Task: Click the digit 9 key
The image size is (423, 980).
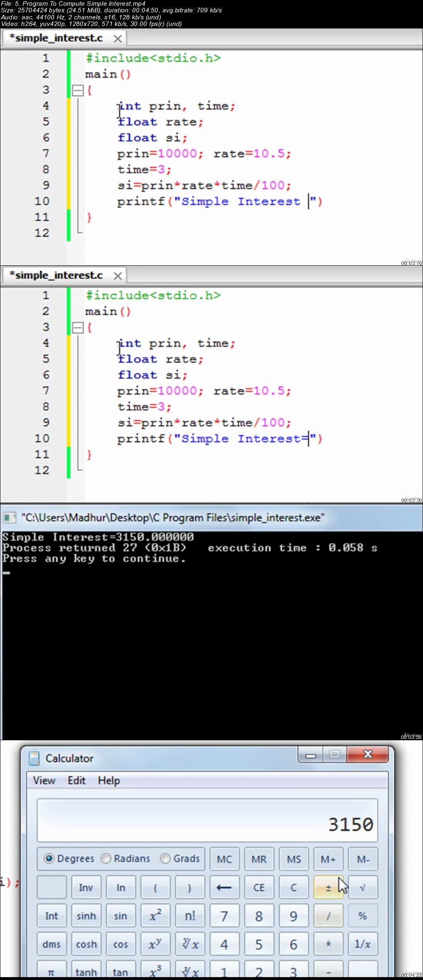Action: pyautogui.click(x=293, y=916)
